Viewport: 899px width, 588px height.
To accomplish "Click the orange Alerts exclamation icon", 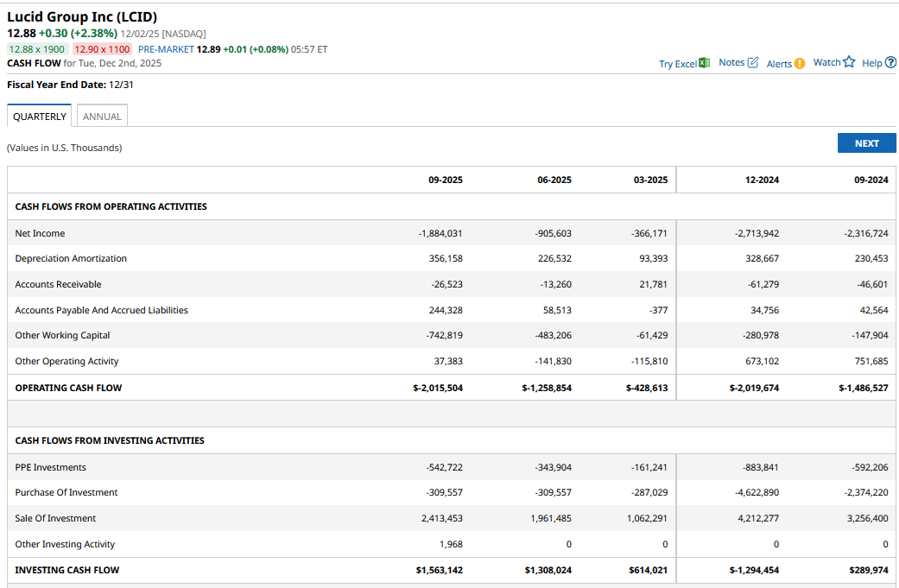I will click(x=800, y=64).
